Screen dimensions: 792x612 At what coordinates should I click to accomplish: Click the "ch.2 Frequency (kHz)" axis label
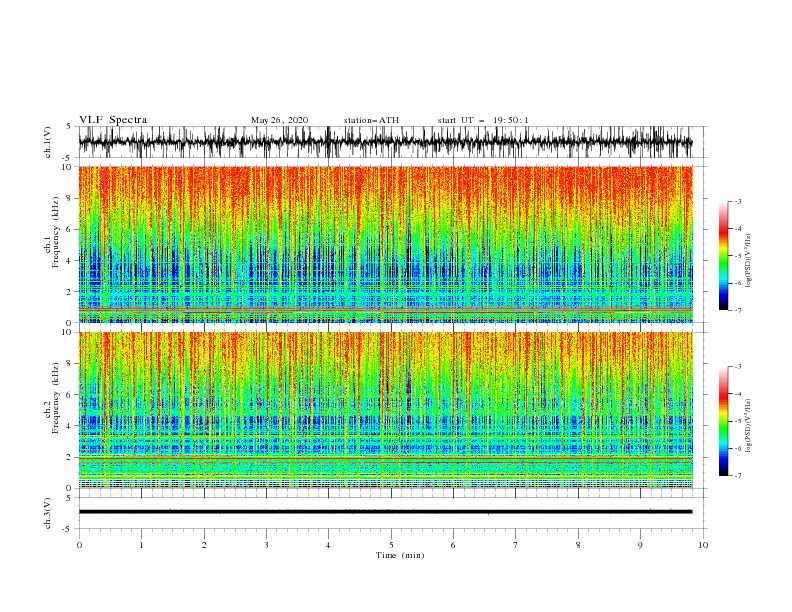tap(53, 398)
